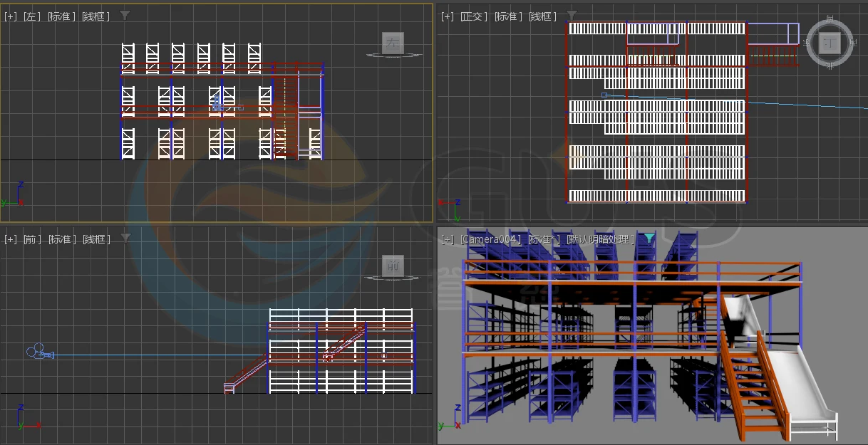This screenshot has width=868, height=445.
Task: Open the [+] menu of Camera004 viewport
Action: tap(447, 239)
